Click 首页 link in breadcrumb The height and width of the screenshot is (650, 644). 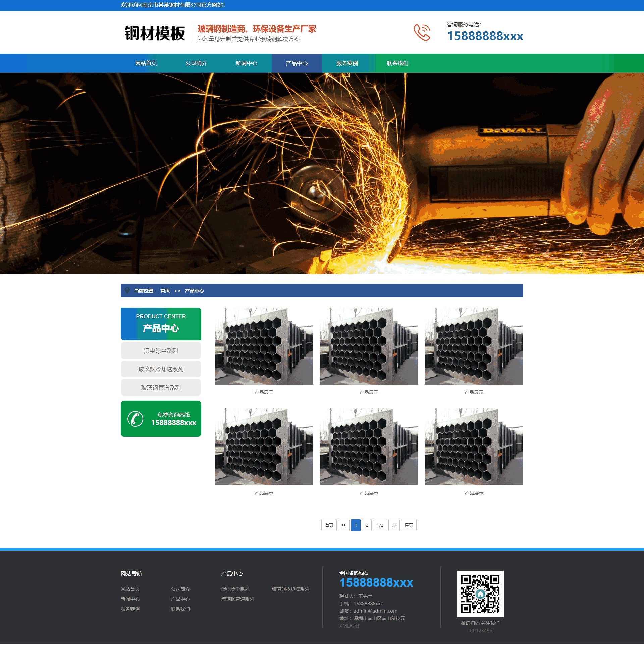[165, 291]
